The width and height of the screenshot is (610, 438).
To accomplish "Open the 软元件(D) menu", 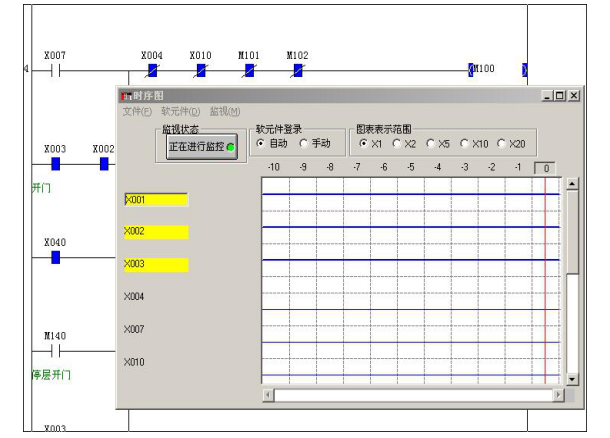I will [x=181, y=112].
